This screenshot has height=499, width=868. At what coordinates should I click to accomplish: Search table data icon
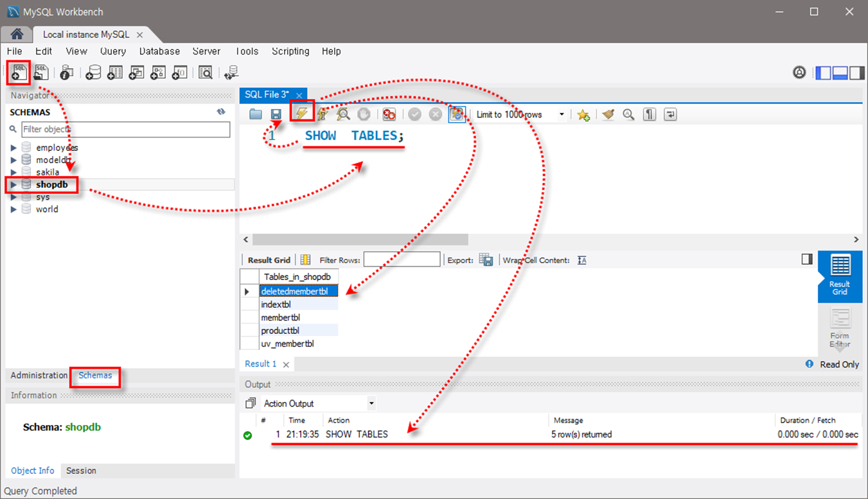point(205,73)
